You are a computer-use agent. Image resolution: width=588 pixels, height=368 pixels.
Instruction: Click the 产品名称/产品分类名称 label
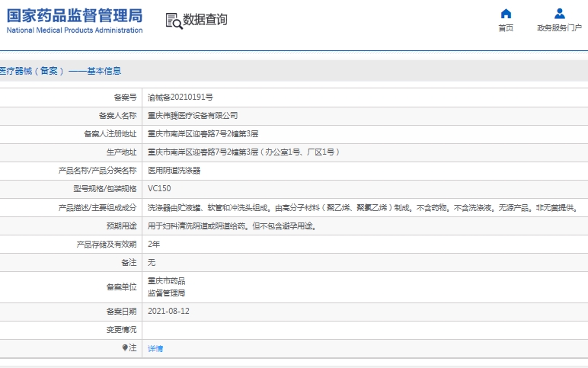(x=97, y=171)
